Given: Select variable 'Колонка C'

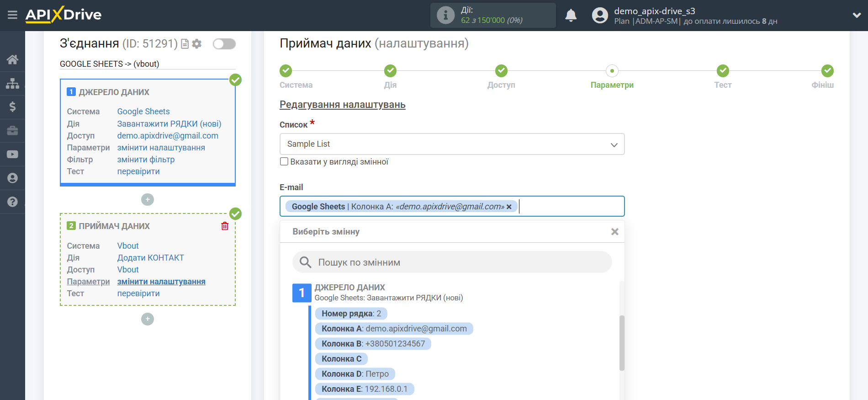Looking at the screenshot, I should tap(341, 359).
